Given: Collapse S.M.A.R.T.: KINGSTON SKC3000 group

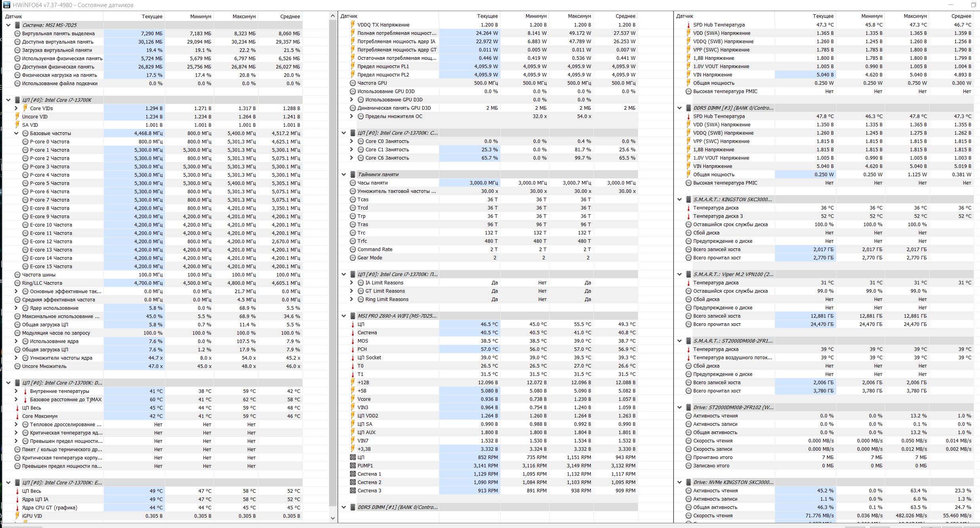Looking at the screenshot, I should pos(679,200).
